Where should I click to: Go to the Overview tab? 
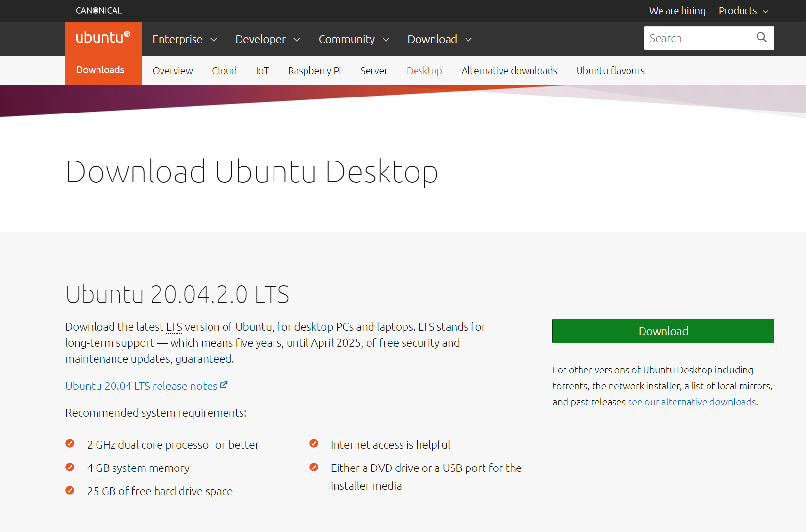[x=173, y=71]
